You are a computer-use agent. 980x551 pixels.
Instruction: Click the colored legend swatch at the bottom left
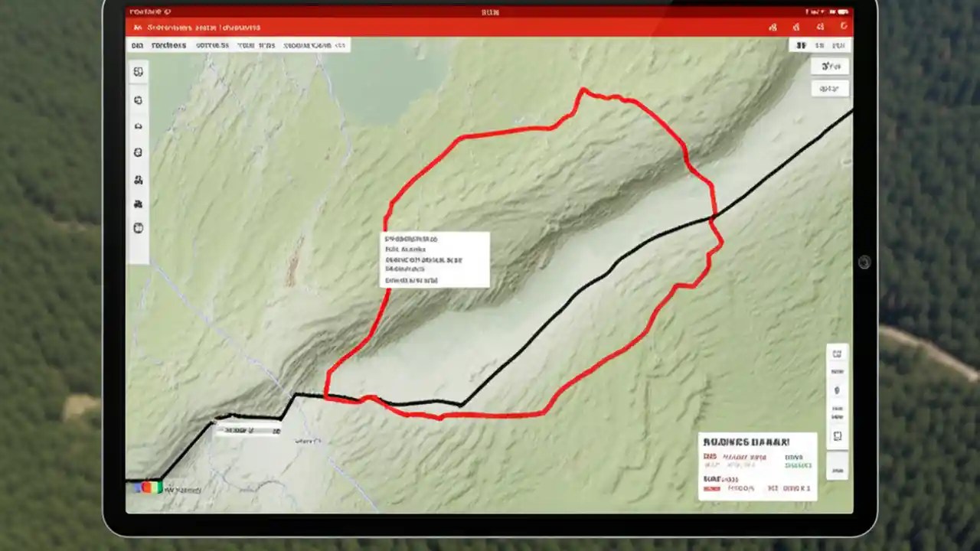point(148,487)
